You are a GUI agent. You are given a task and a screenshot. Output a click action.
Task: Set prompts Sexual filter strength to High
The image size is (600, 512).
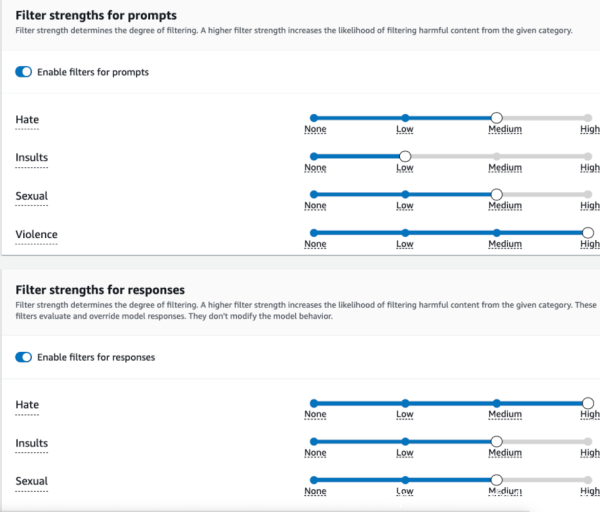tap(588, 194)
